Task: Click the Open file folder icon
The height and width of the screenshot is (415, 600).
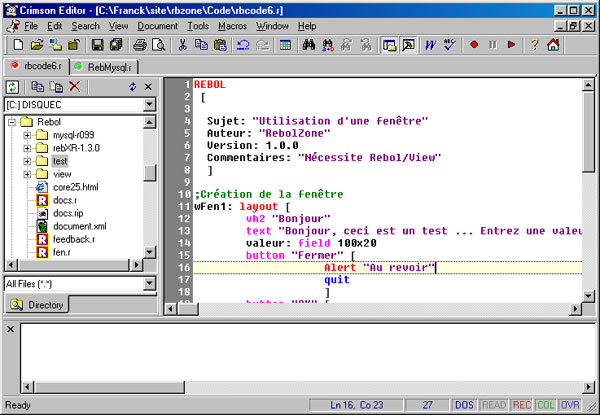Action: [37, 45]
